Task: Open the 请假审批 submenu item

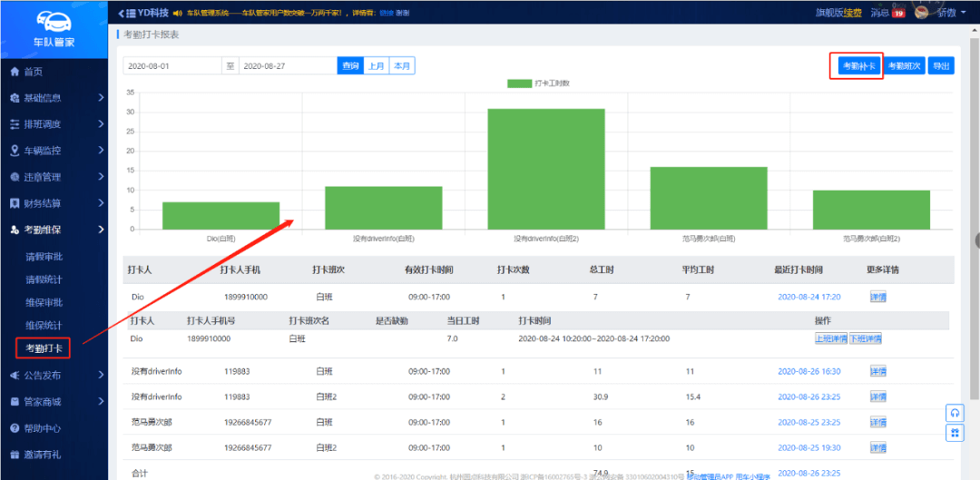Action: [44, 257]
